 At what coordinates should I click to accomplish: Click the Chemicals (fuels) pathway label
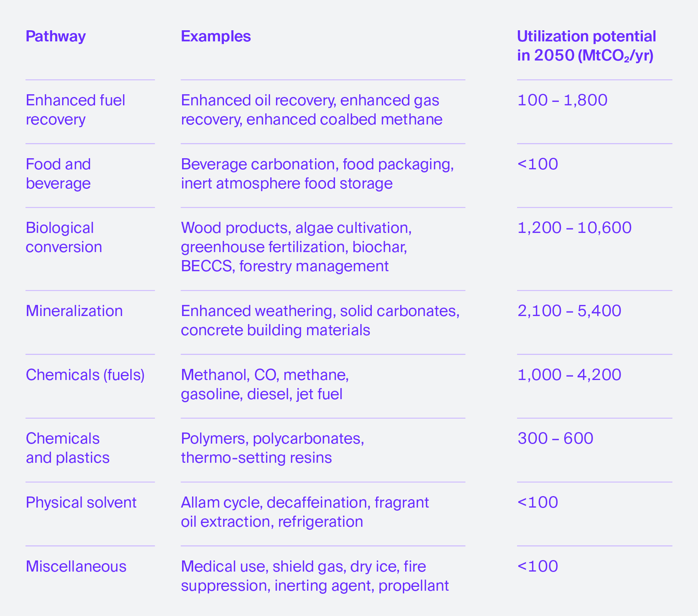pos(85,375)
